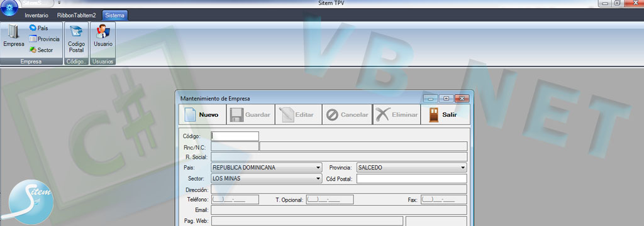Focus the Código input field
Viewport: 644px width, 226px height.
(x=235, y=136)
